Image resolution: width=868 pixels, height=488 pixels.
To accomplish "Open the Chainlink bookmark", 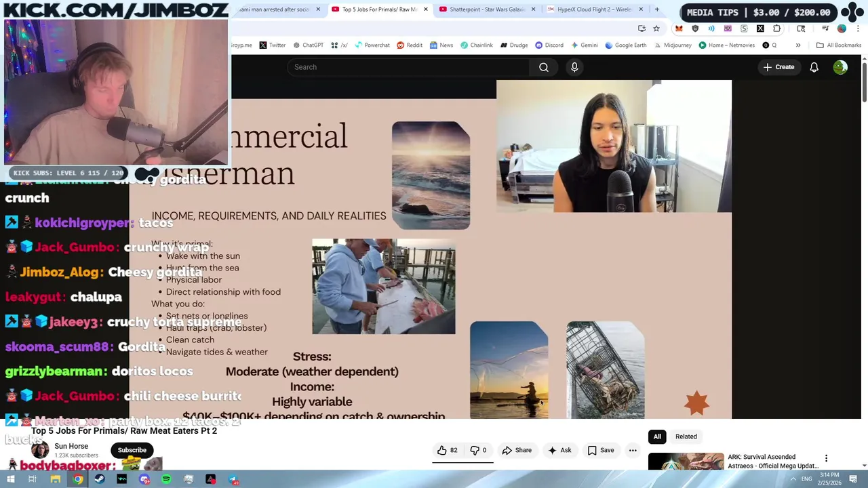I will tap(477, 45).
